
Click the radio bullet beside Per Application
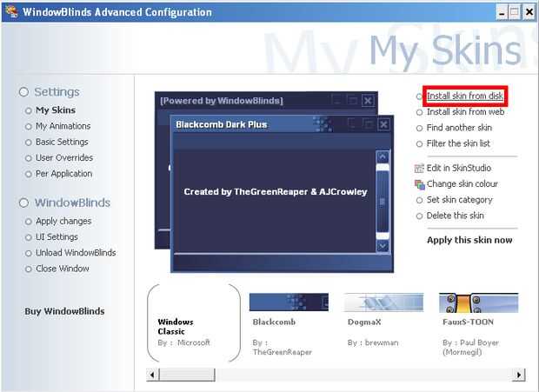point(29,174)
